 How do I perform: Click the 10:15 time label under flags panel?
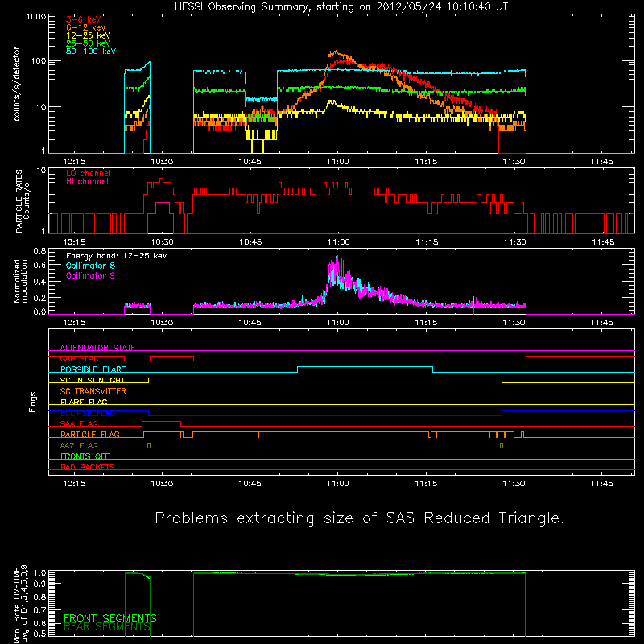tap(74, 484)
